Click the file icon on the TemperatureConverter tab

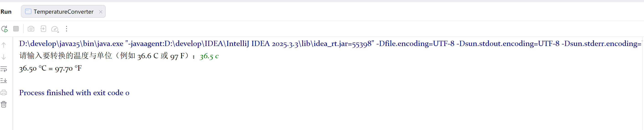coord(28,12)
